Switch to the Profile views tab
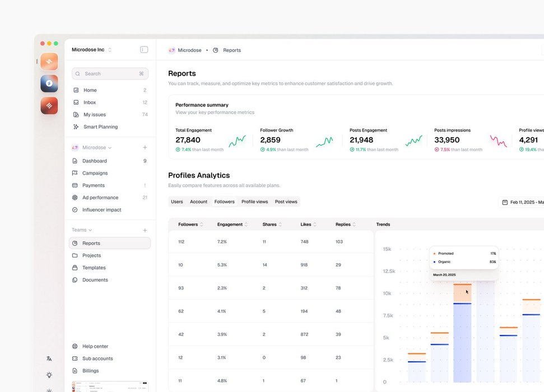This screenshot has width=544, height=392. (x=254, y=202)
